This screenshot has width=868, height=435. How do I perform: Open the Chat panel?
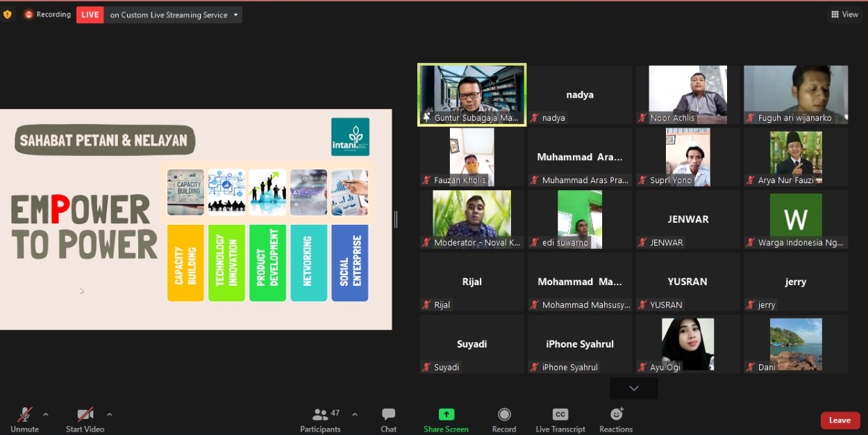(x=388, y=415)
